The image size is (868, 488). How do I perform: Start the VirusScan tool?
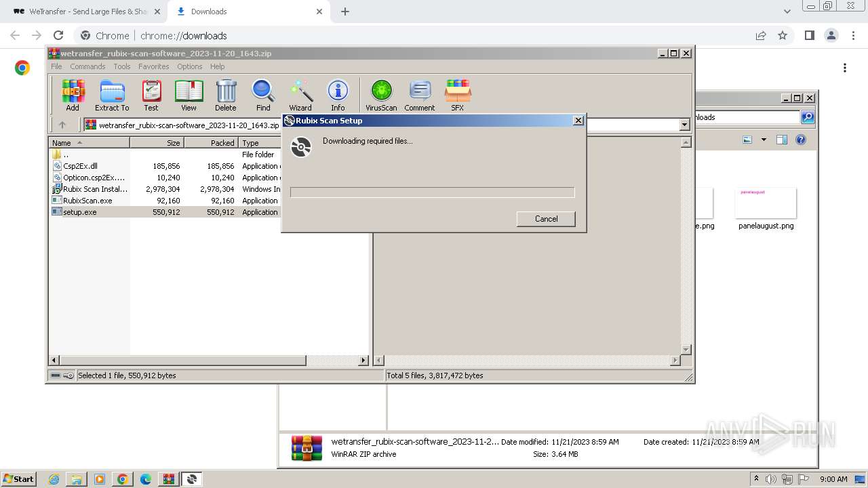[381, 95]
